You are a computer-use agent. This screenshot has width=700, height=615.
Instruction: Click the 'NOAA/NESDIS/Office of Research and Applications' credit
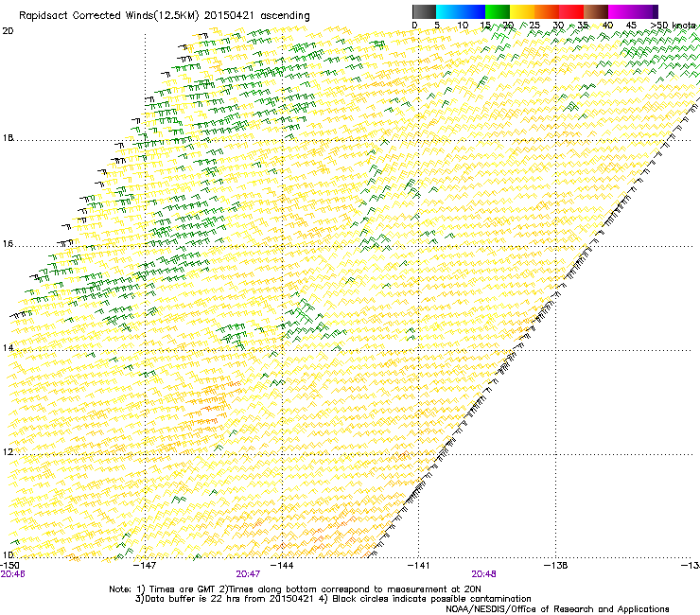coord(557,609)
